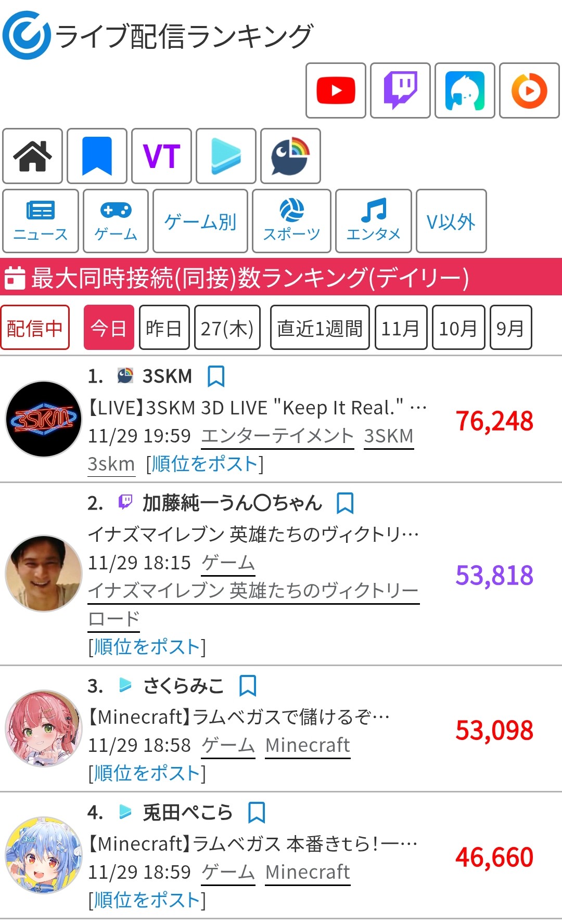Open the Twitch platform ranking
562x924 pixels.
pos(400,90)
